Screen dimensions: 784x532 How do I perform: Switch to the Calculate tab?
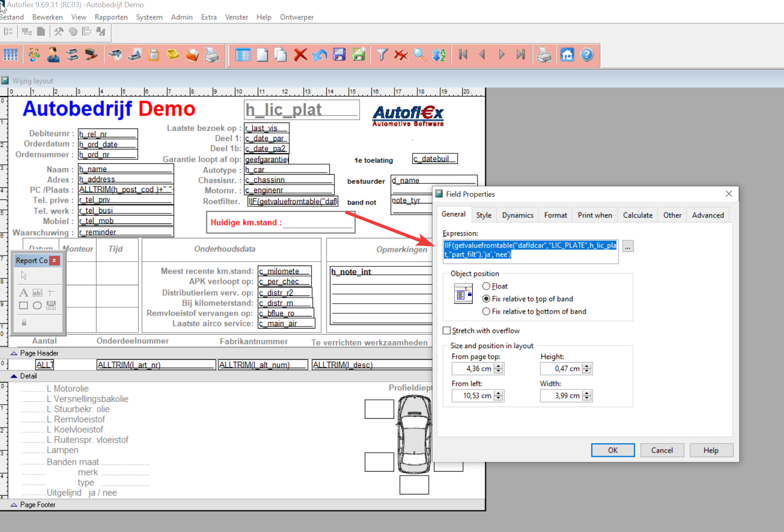pyautogui.click(x=638, y=215)
